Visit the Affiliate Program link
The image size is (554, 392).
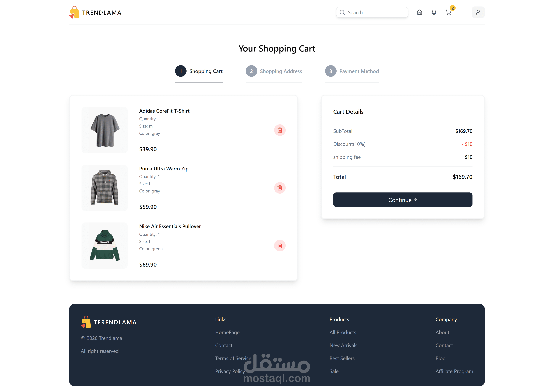pyautogui.click(x=454, y=371)
